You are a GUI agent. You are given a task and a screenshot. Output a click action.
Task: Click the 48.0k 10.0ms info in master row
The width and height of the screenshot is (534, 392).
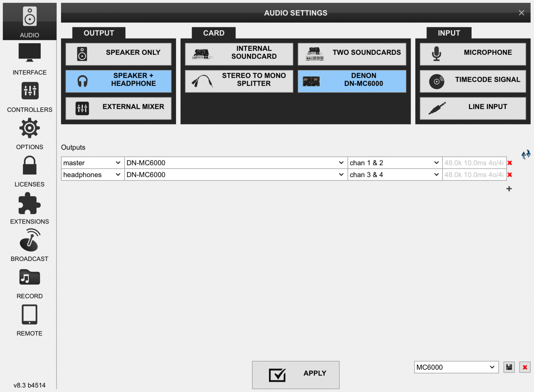474,163
